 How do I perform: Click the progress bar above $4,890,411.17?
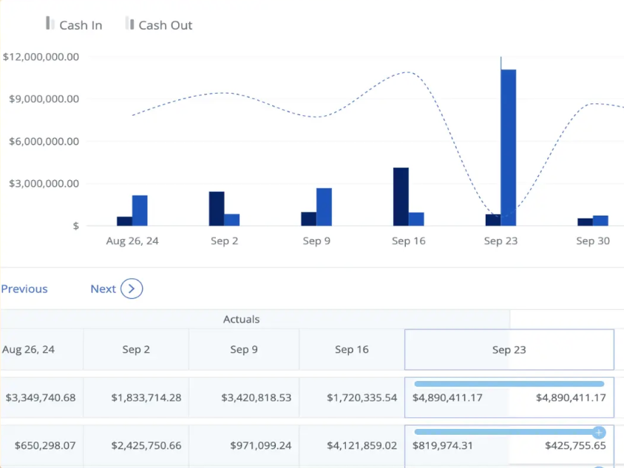(x=509, y=384)
